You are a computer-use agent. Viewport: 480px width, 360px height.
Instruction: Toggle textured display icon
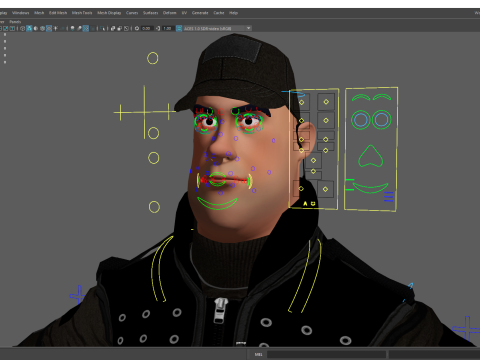(x=49, y=28)
